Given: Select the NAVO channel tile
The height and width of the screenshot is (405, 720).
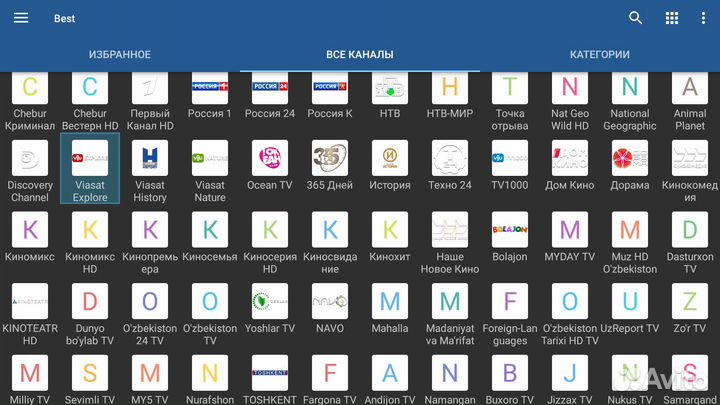Looking at the screenshot, I should 330,302.
